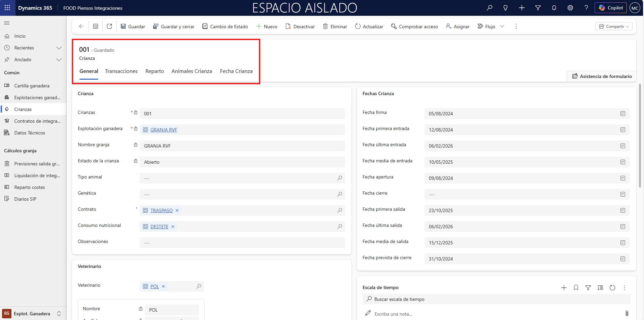Open the GRANJA RVF link

pos(164,130)
